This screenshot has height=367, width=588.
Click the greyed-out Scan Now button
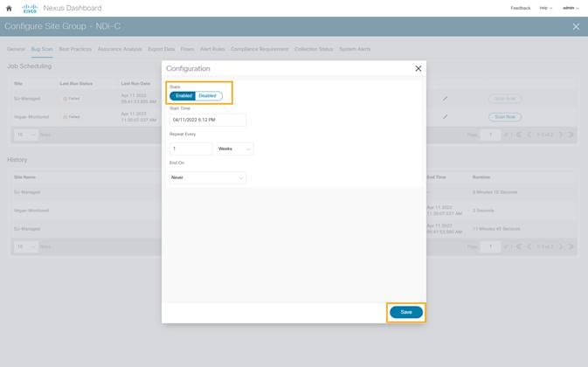pos(505,99)
